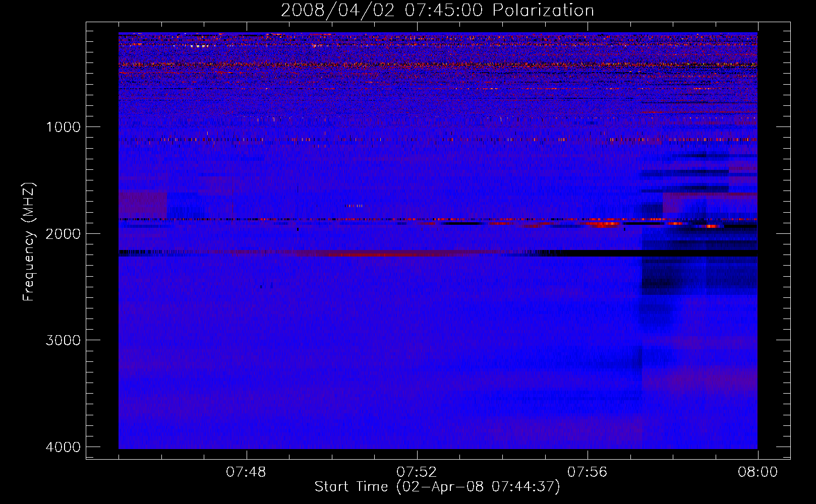
Task: Click the plot title '2008/04/02 07:45:00 Polarization'
Action: pyautogui.click(x=437, y=11)
